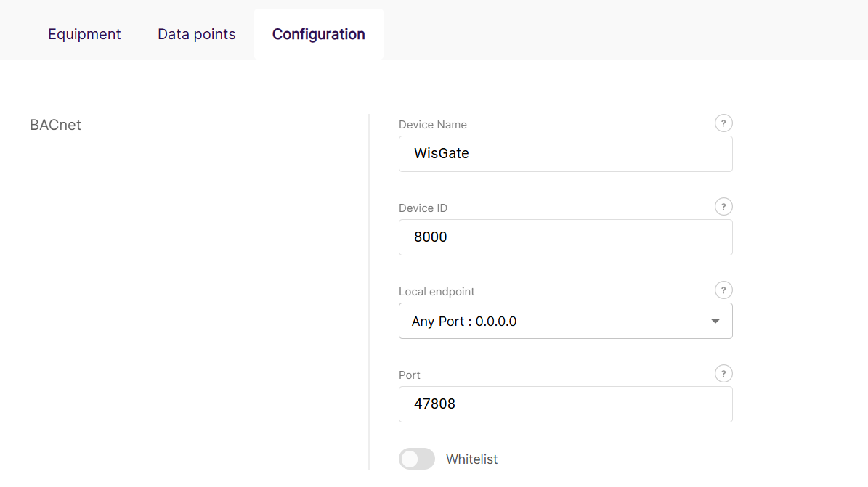Click the Device ID question mark icon

pyautogui.click(x=723, y=206)
